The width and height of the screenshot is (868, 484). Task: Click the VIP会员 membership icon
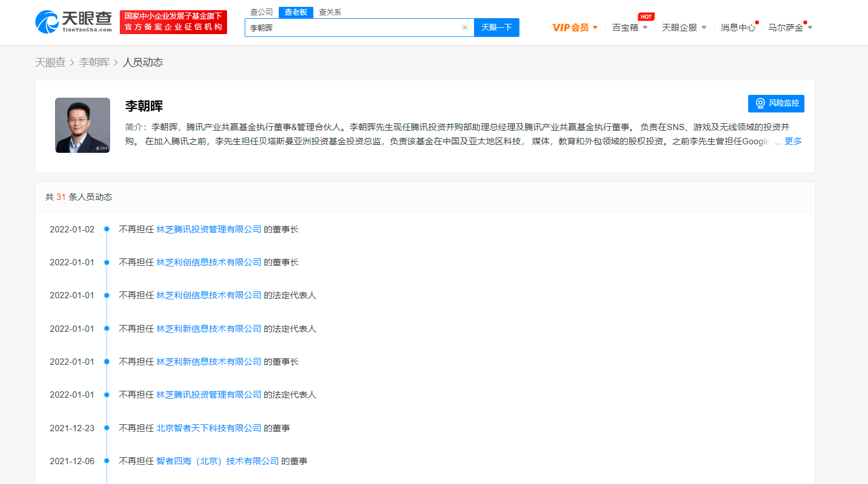coord(569,27)
